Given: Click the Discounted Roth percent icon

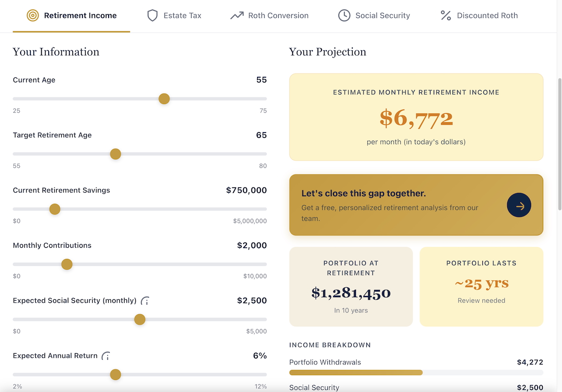Looking at the screenshot, I should point(445,15).
